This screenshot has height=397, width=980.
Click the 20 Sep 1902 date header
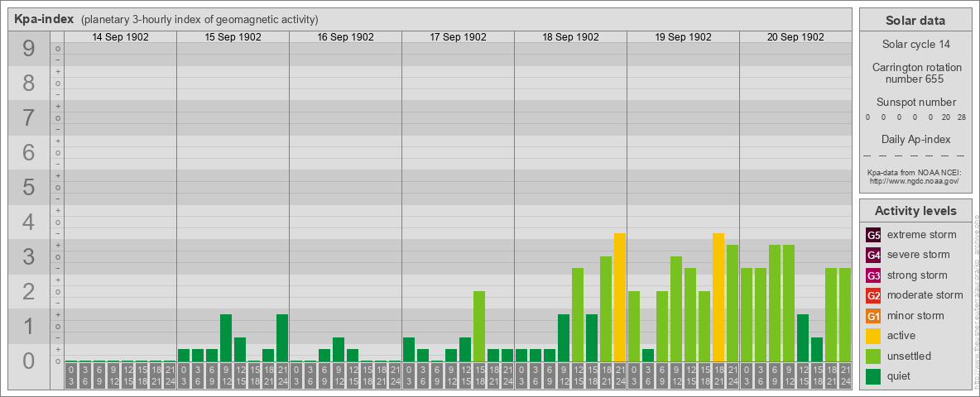click(795, 37)
